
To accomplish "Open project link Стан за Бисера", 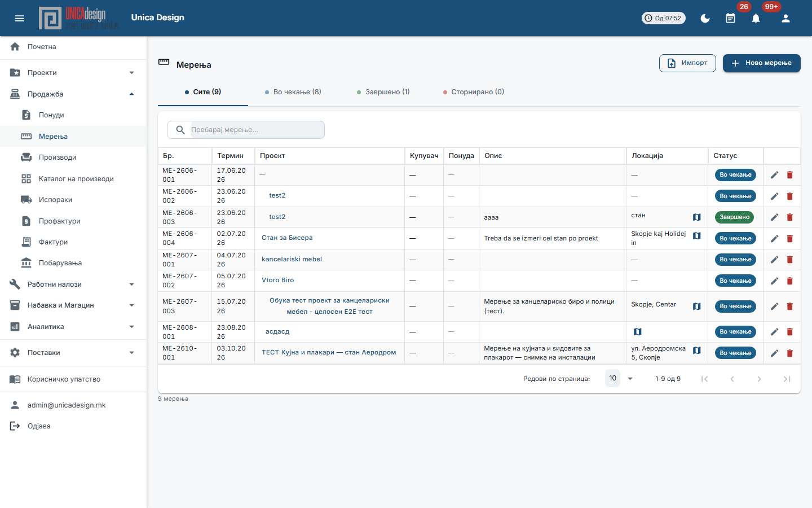I will pyautogui.click(x=287, y=238).
